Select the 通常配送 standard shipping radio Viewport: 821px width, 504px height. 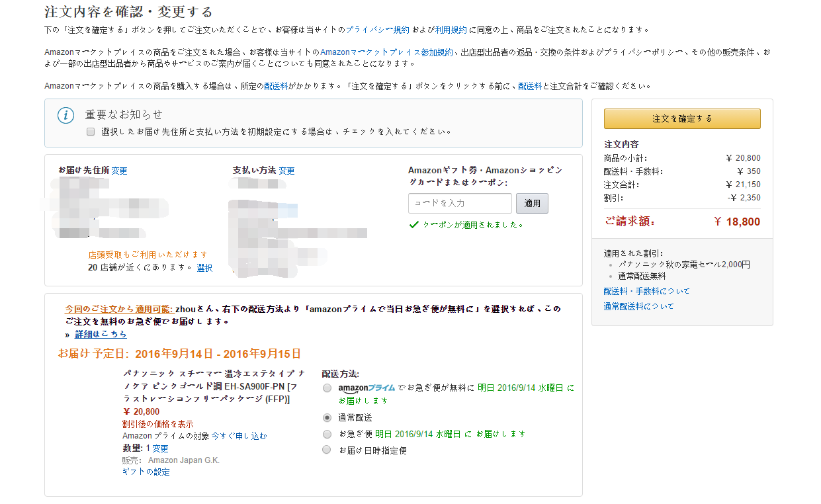327,418
